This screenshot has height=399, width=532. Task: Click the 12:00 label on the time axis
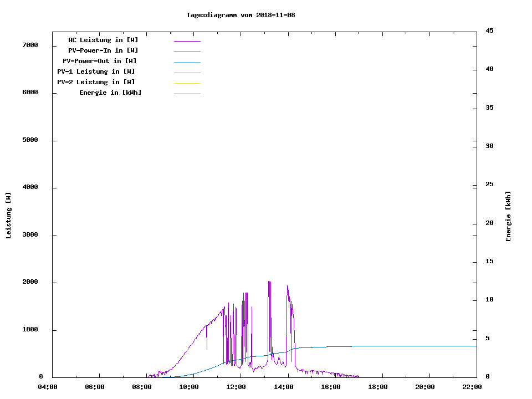point(237,387)
